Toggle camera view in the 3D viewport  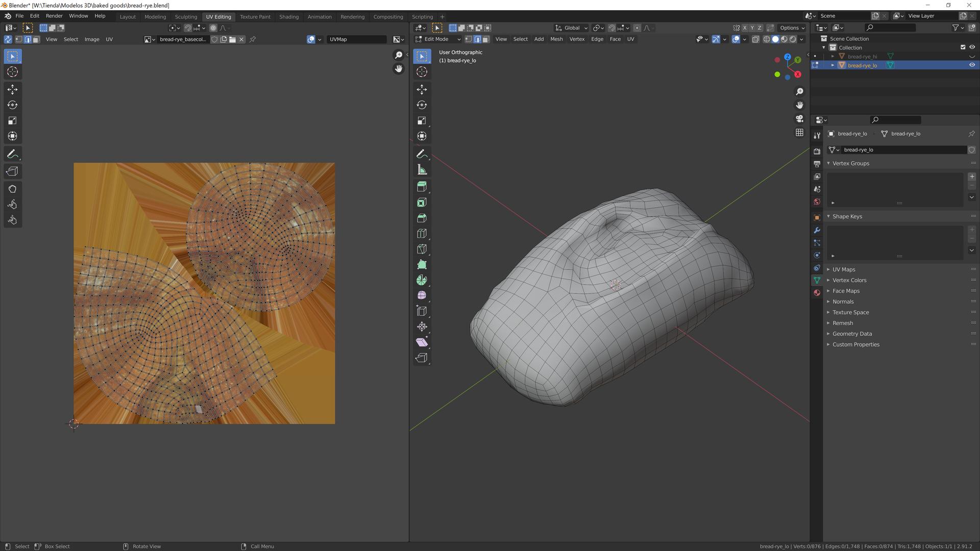tap(799, 118)
